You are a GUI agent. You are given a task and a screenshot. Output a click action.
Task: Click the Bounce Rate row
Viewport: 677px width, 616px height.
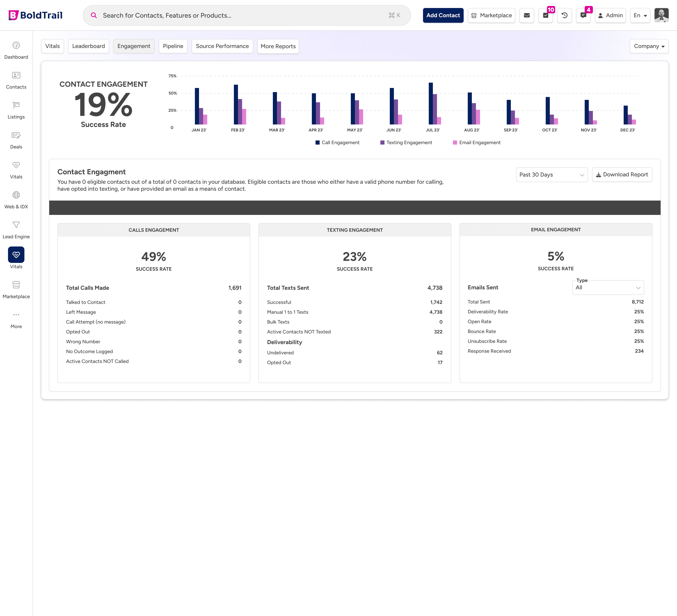(556, 332)
